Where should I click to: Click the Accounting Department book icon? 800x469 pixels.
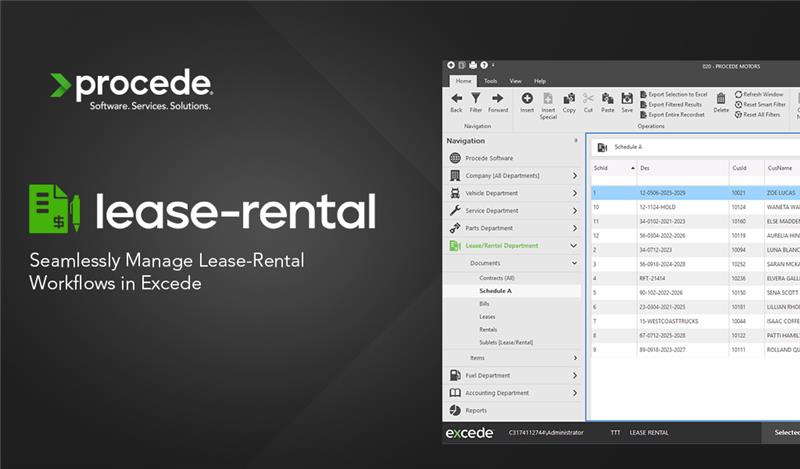pyautogui.click(x=455, y=393)
